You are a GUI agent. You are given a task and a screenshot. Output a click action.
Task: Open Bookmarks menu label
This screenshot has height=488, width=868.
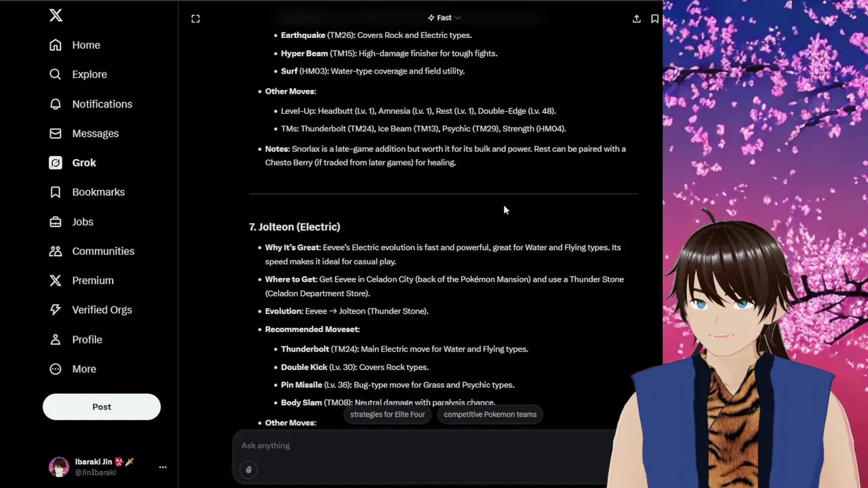[x=98, y=192]
